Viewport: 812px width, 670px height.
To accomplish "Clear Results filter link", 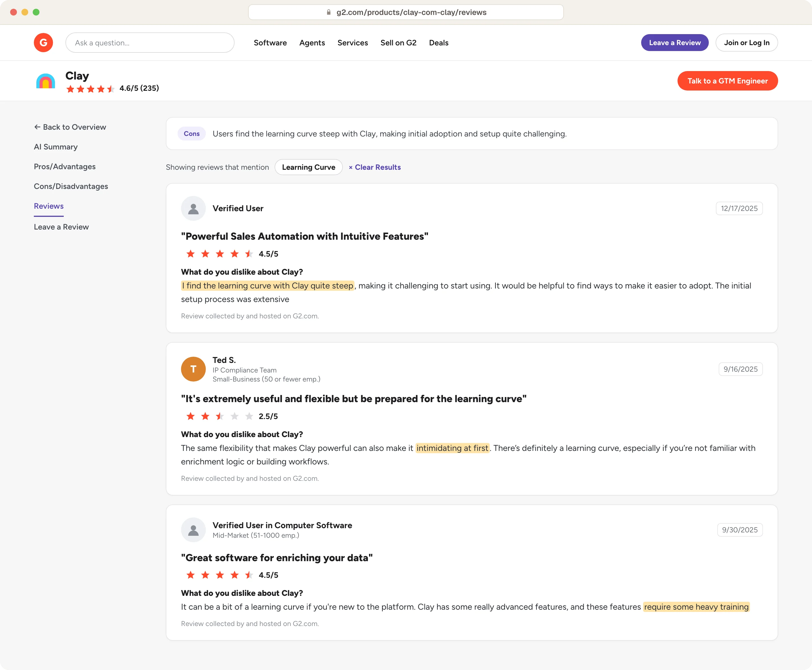I will coord(374,167).
